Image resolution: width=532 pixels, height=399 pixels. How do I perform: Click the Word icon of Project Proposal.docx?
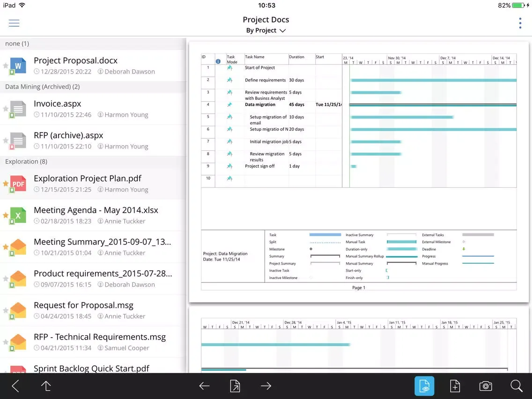pos(18,66)
